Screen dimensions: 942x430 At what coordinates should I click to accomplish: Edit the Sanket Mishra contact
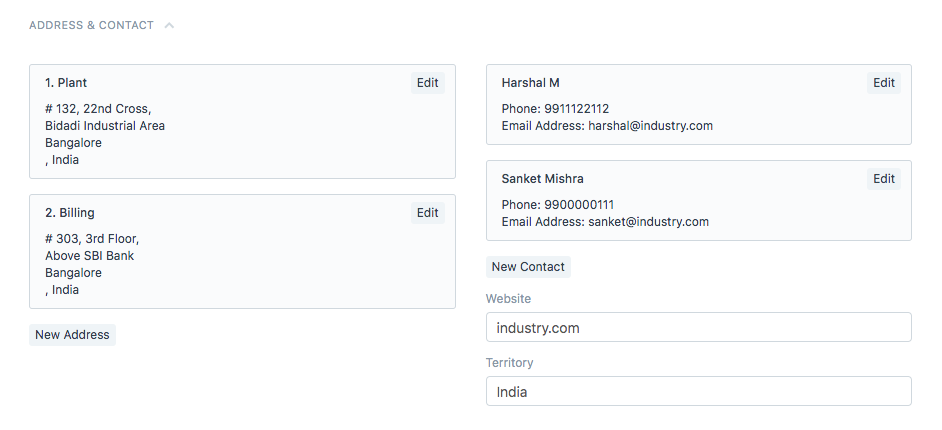pos(884,179)
